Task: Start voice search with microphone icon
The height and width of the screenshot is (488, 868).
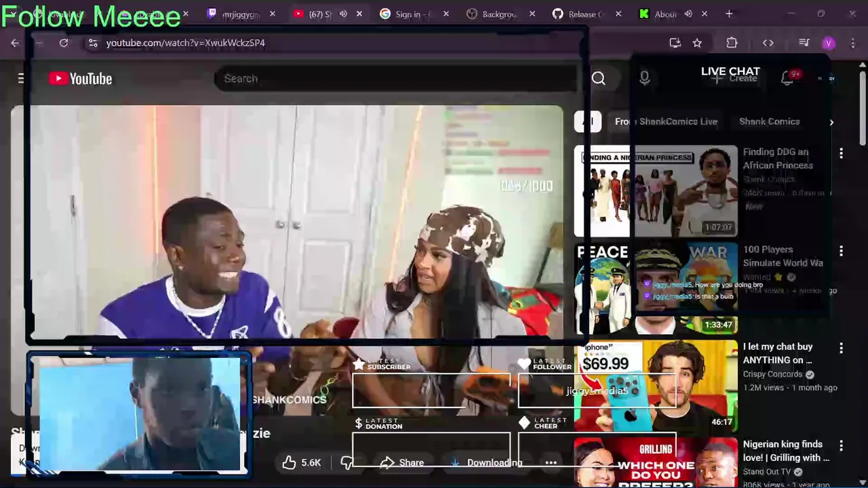Action: tap(645, 79)
